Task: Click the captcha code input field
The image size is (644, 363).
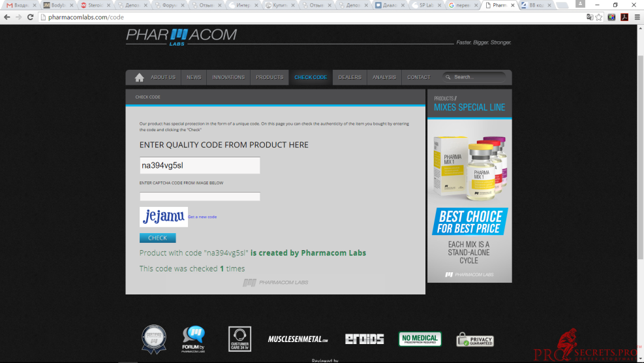Action: point(200,197)
